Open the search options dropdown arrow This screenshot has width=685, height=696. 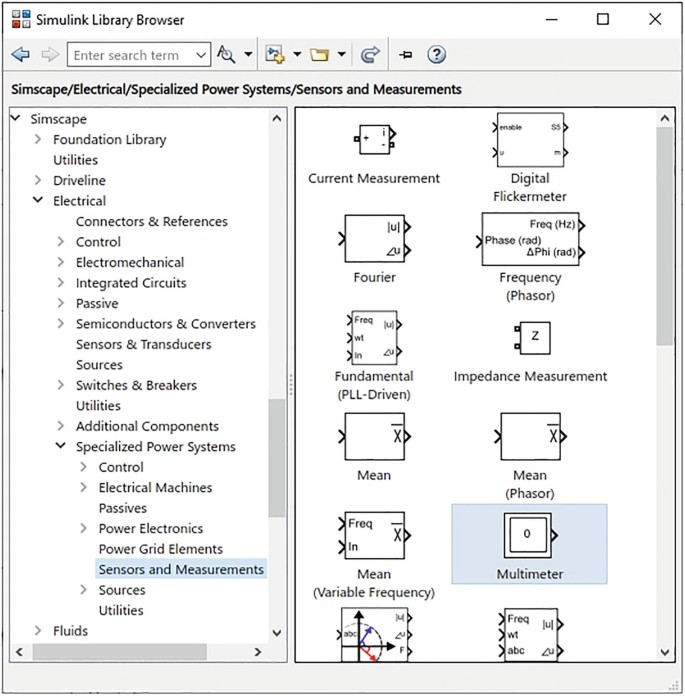pos(248,55)
